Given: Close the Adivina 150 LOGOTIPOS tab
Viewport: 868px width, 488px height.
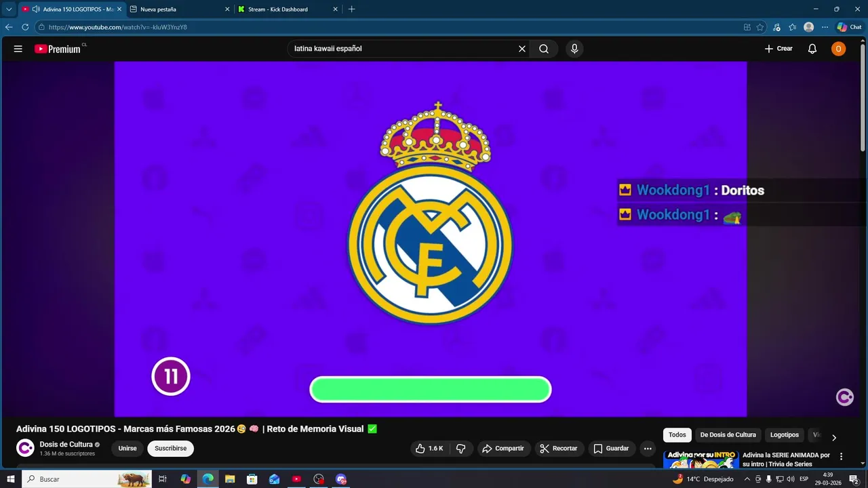Looking at the screenshot, I should pyautogui.click(x=120, y=9).
